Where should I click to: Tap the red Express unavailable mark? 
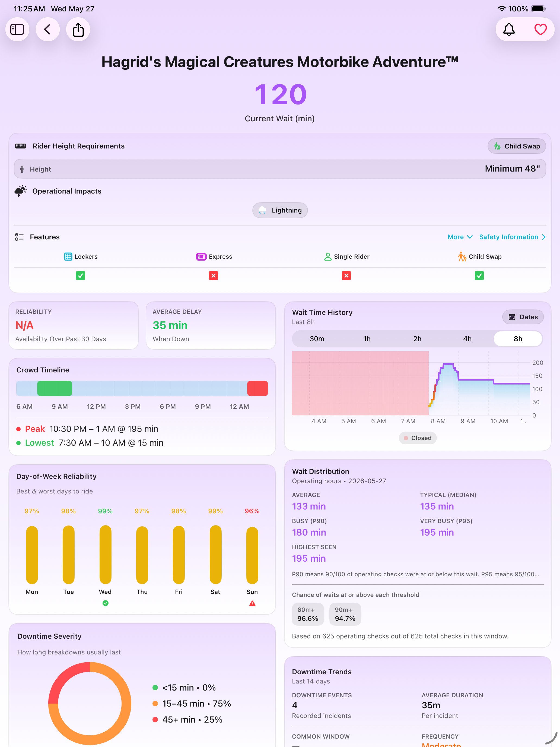click(x=213, y=276)
